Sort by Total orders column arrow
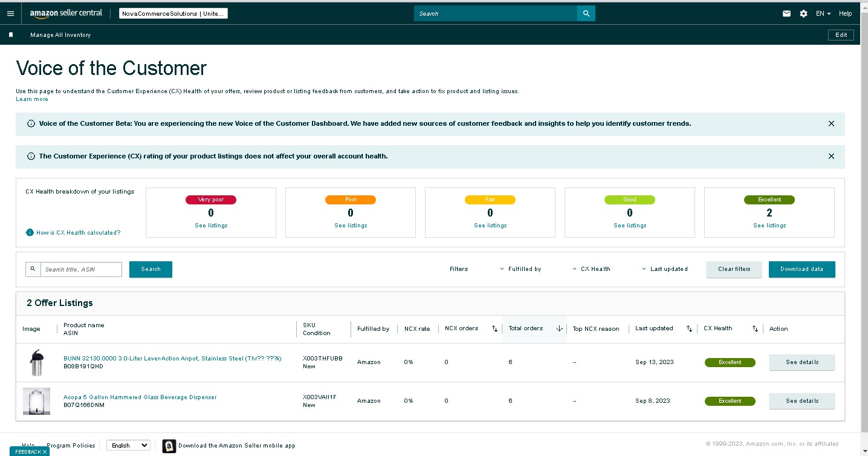868x456 pixels. tap(559, 329)
